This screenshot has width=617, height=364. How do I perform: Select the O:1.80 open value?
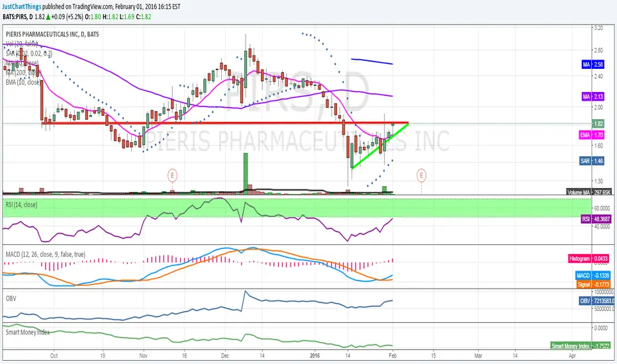[93, 17]
